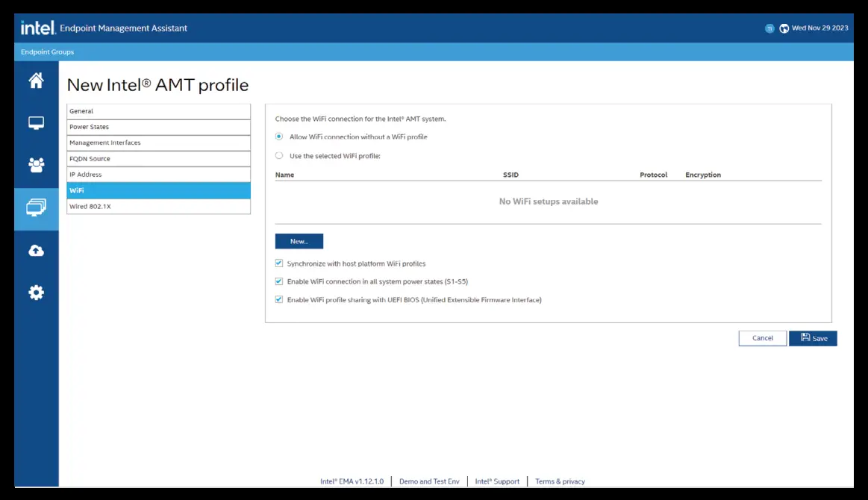Click the Protocol column header
The image size is (868, 500).
coord(653,175)
